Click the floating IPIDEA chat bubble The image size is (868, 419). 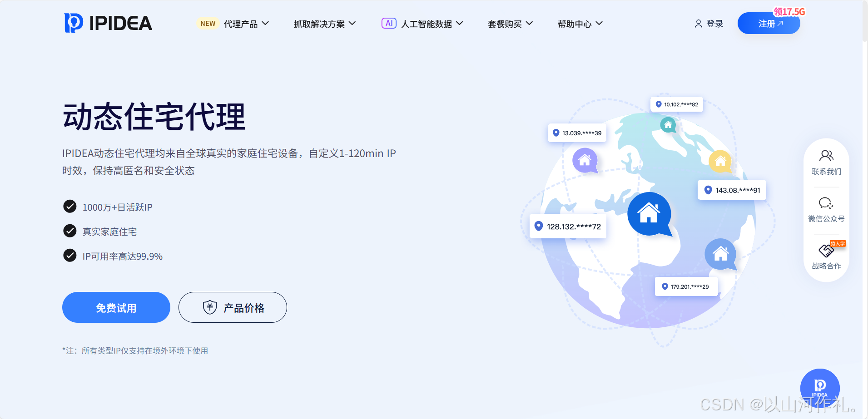click(820, 388)
